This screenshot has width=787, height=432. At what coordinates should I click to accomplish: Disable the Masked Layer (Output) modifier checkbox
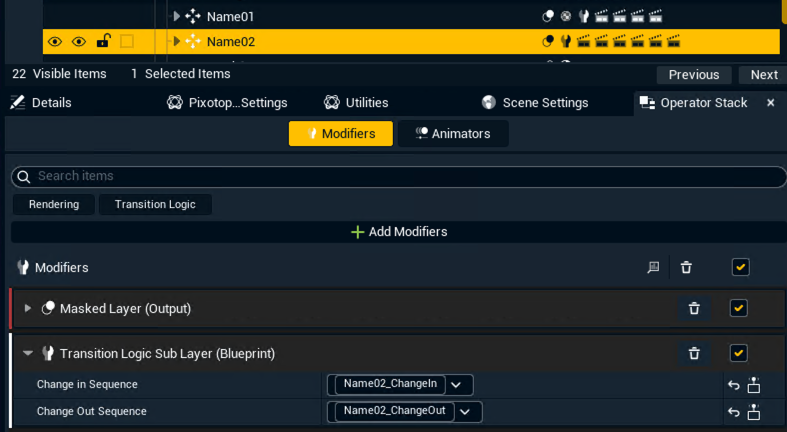738,308
